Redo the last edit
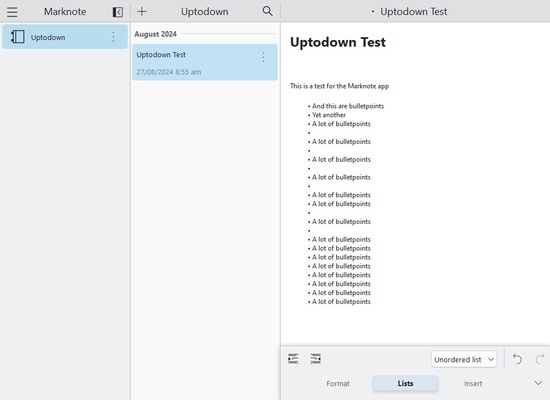 tap(539, 359)
